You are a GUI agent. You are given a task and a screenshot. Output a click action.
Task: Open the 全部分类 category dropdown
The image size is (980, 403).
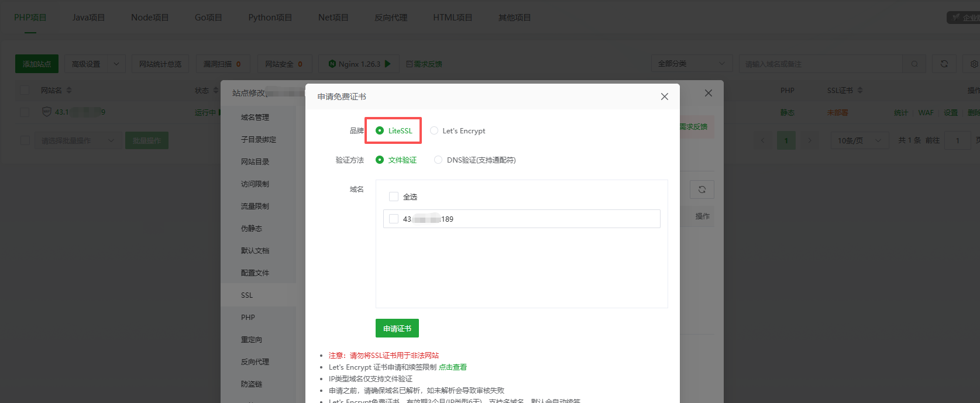[x=691, y=64]
